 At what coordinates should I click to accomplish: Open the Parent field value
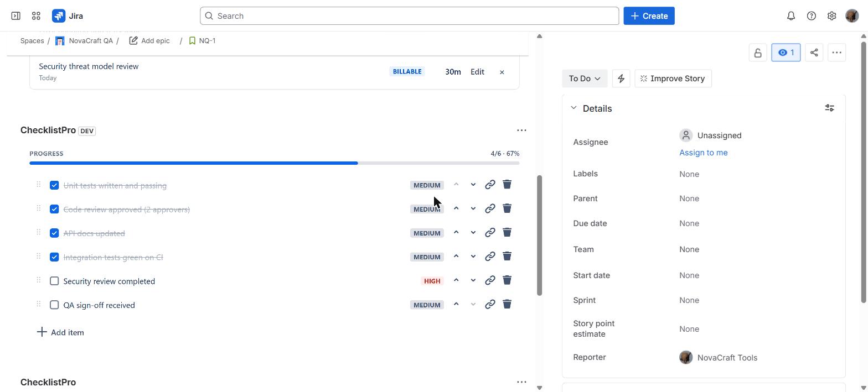pyautogui.click(x=689, y=198)
